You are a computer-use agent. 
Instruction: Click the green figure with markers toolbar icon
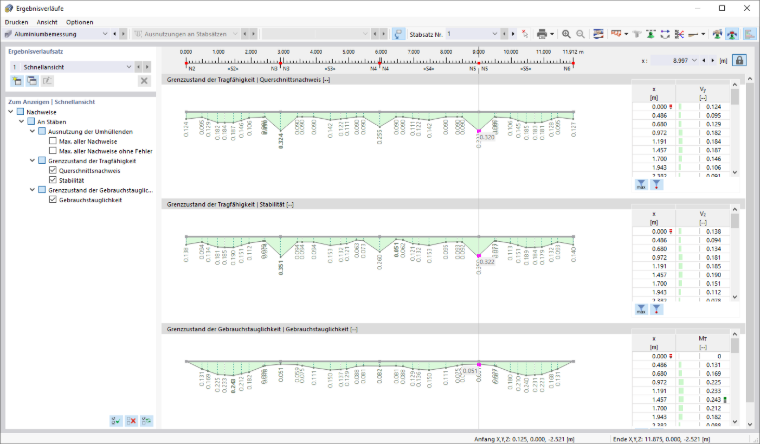click(x=651, y=34)
